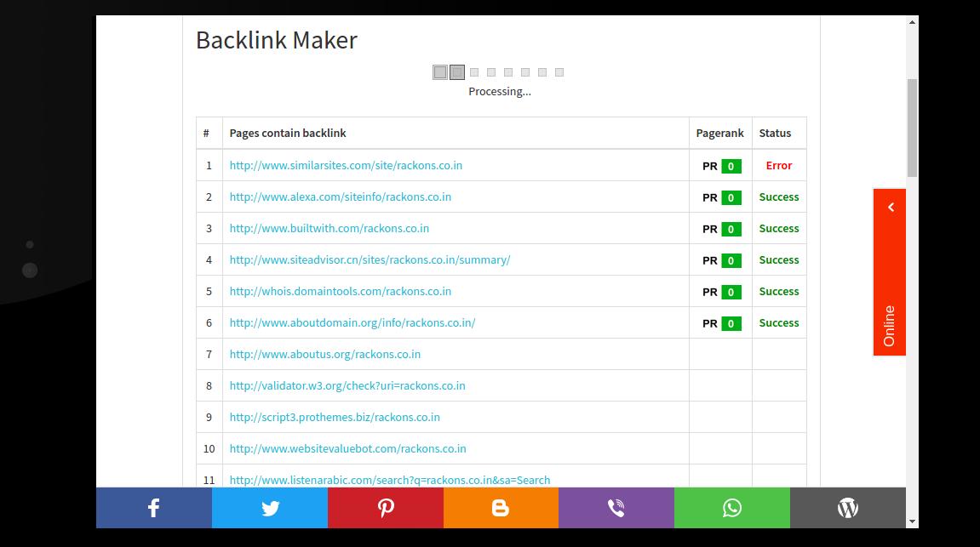Open siteadvisor.cn summary backlink

(x=370, y=259)
